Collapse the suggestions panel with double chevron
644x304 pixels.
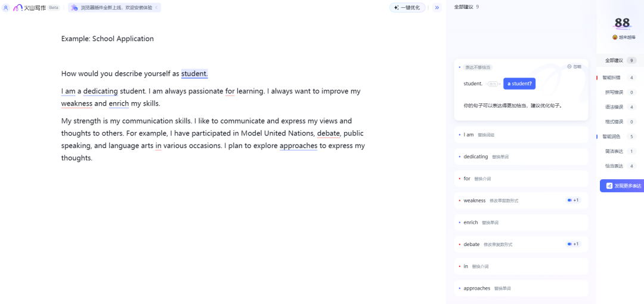[x=436, y=8]
